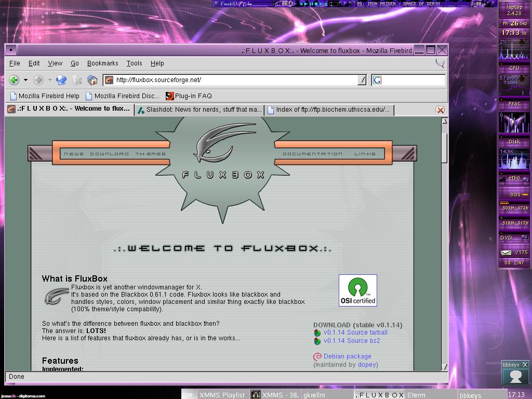Open the Tools menu
This screenshot has width=532, height=399.
pyautogui.click(x=134, y=63)
